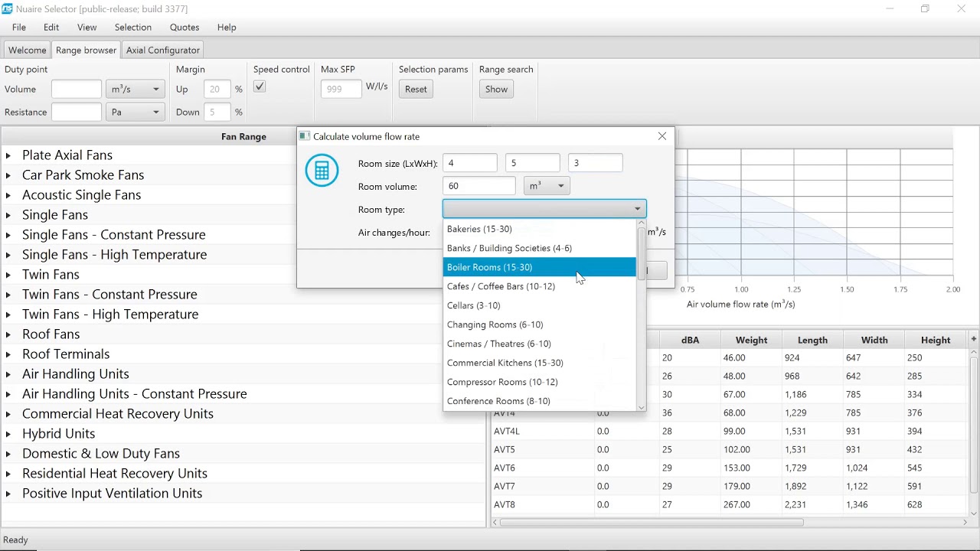
Task: Click the room length field showing 4
Action: click(470, 163)
